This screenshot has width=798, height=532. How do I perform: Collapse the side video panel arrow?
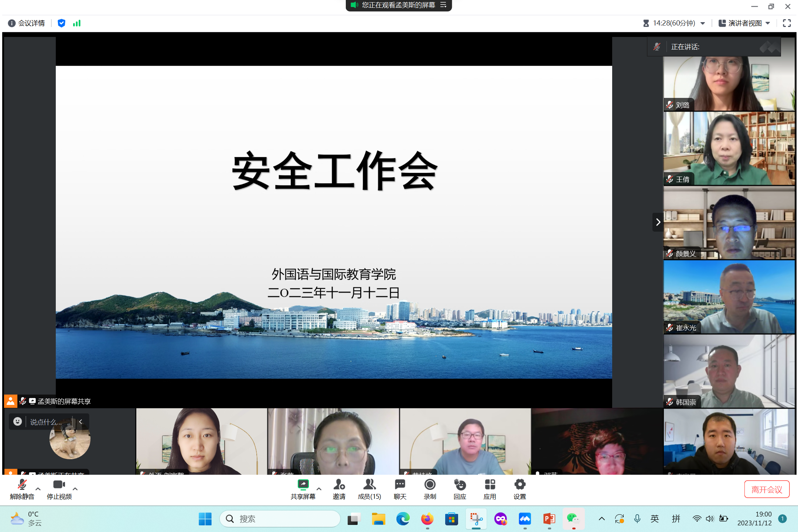[x=658, y=222]
